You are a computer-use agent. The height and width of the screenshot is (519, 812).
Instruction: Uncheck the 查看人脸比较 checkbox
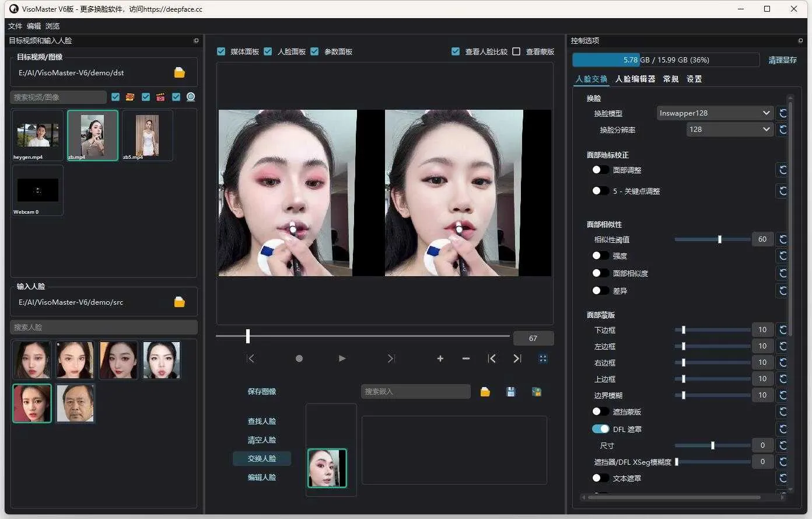pos(456,51)
